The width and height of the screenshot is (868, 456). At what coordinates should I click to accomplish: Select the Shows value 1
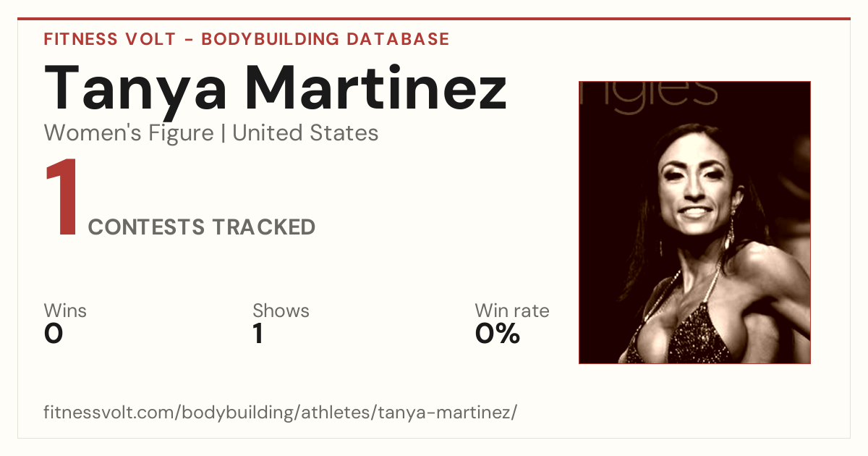pos(258,334)
